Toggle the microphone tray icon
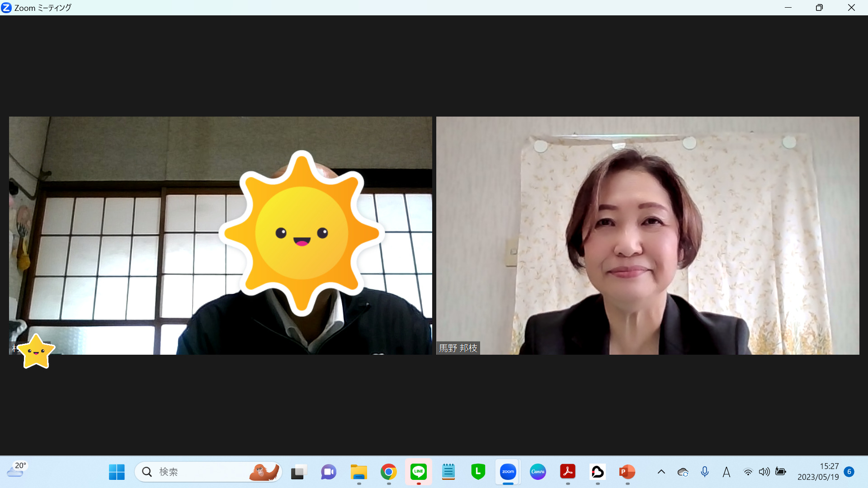 click(704, 472)
